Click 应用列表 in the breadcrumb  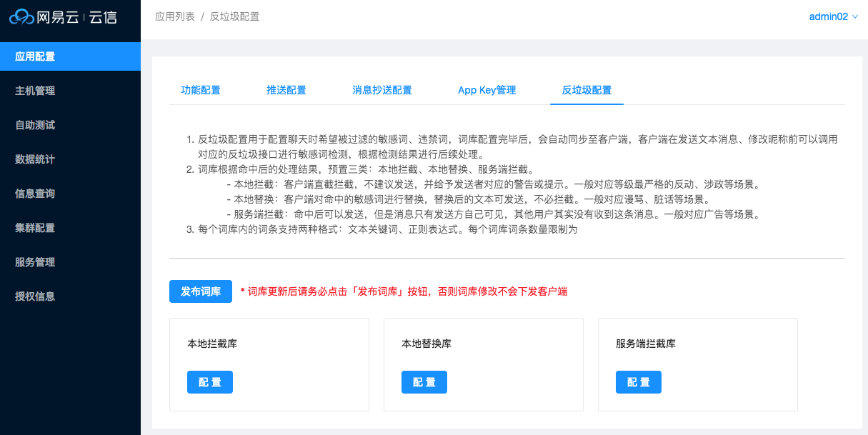pos(174,16)
